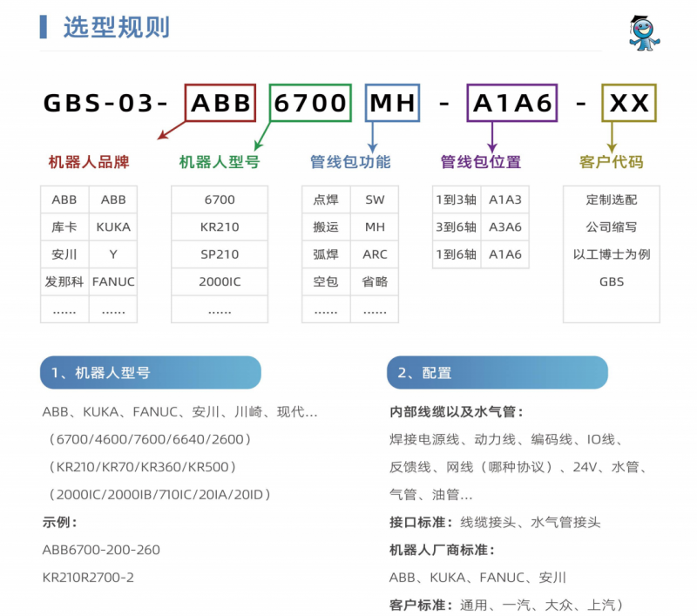
Task: Select the SP210 model cell
Action: point(220,254)
